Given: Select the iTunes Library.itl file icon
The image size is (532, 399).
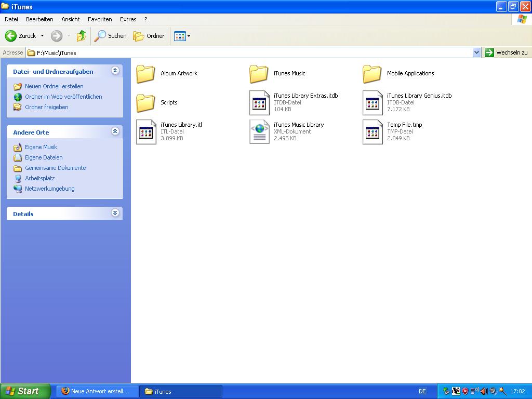Looking at the screenshot, I should coord(146,132).
